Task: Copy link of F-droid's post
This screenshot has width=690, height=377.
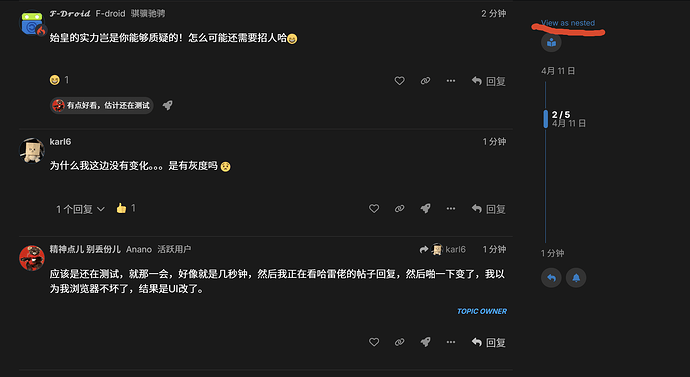Action: point(425,81)
